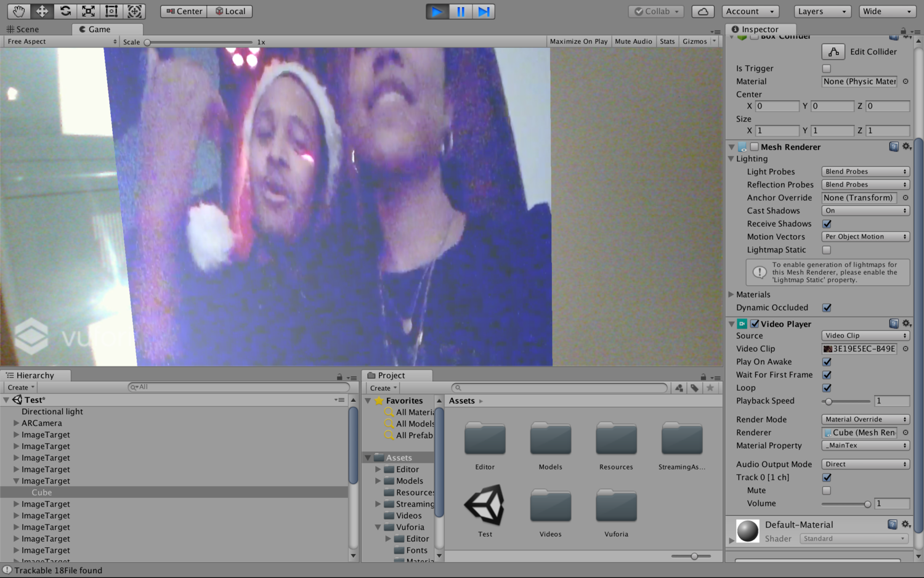Toggle Wait For First Frame checkbox
924x578 pixels.
click(x=827, y=375)
